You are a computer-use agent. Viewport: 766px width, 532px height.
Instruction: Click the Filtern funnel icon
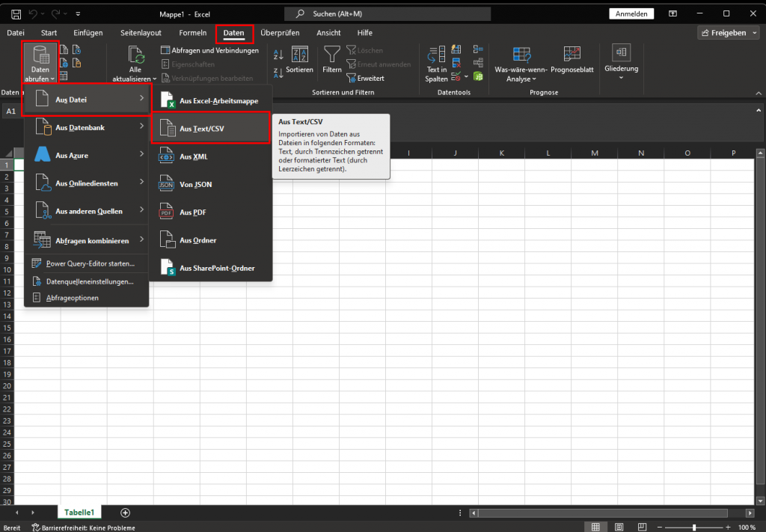point(332,60)
